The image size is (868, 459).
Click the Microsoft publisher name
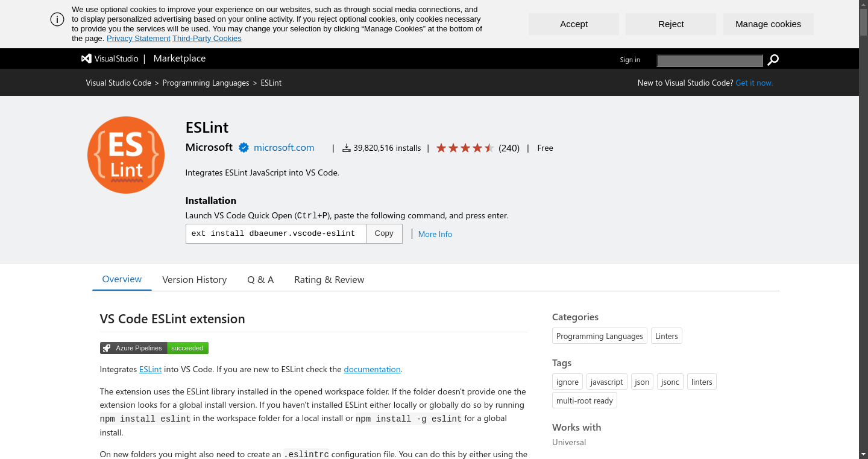(209, 147)
